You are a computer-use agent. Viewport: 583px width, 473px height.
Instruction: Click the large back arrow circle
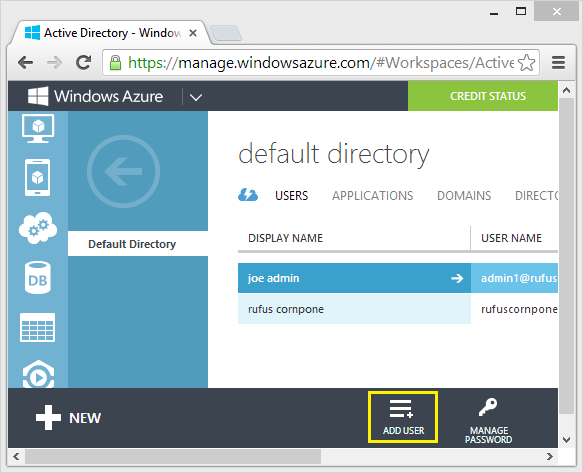point(123,171)
